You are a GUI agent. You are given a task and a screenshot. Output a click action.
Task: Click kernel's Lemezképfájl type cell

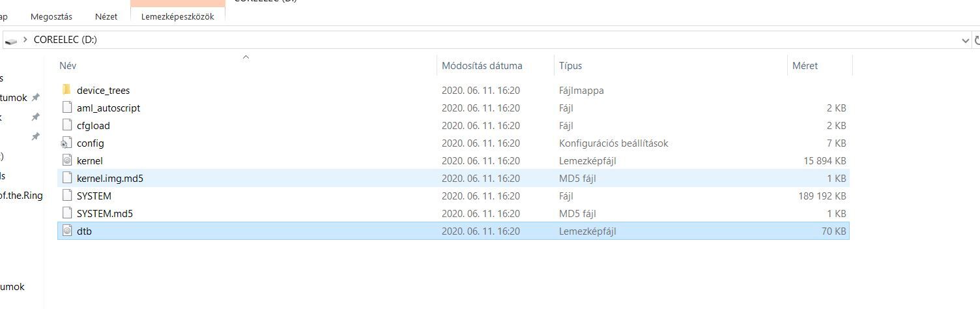click(587, 161)
